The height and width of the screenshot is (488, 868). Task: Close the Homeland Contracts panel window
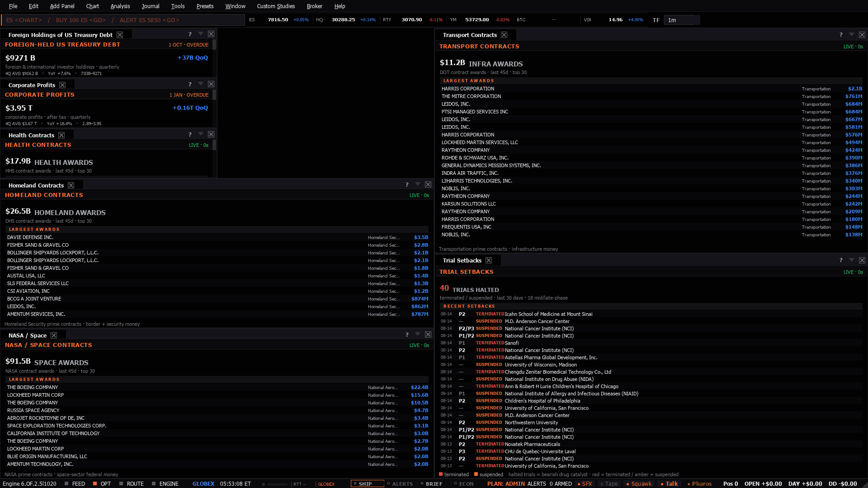428,185
